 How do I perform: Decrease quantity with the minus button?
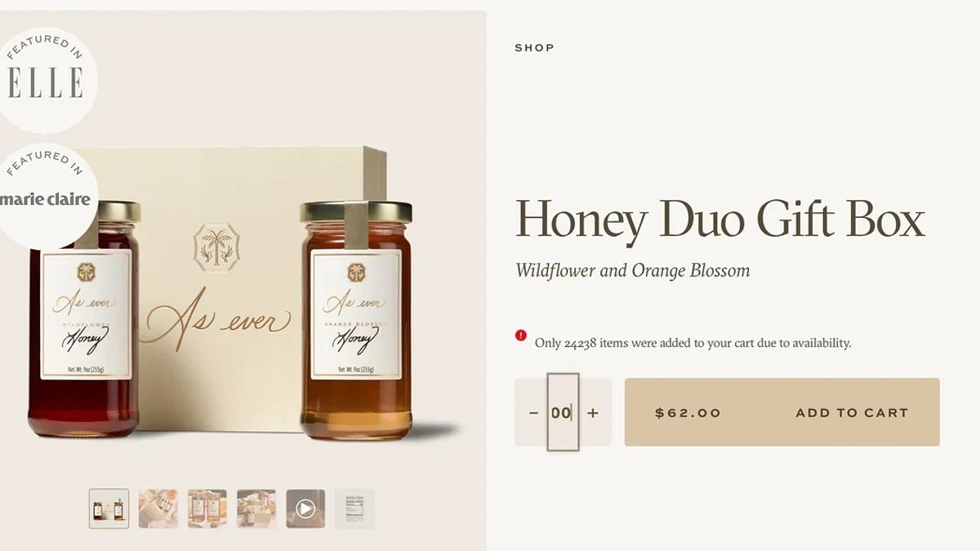(533, 413)
